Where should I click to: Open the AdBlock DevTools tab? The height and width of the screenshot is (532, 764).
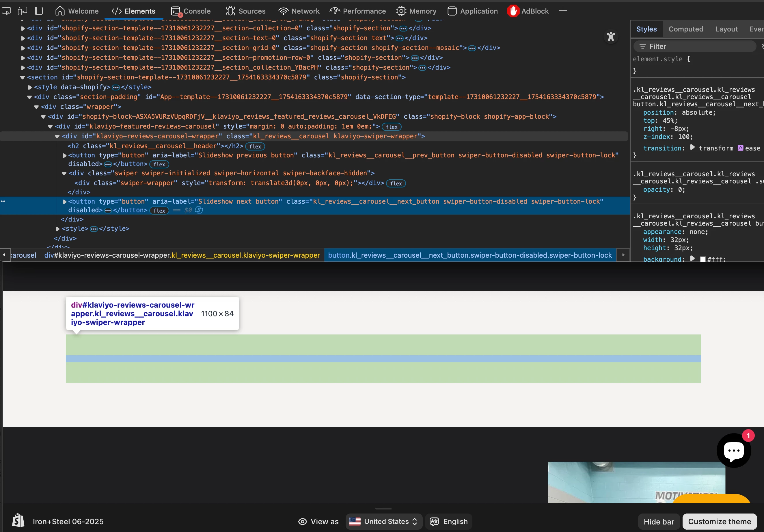528,11
